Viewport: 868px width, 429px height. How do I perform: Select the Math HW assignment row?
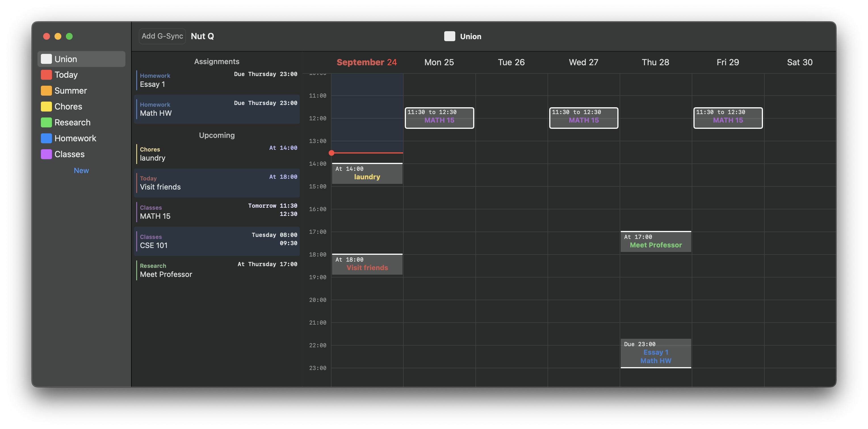[x=217, y=109]
